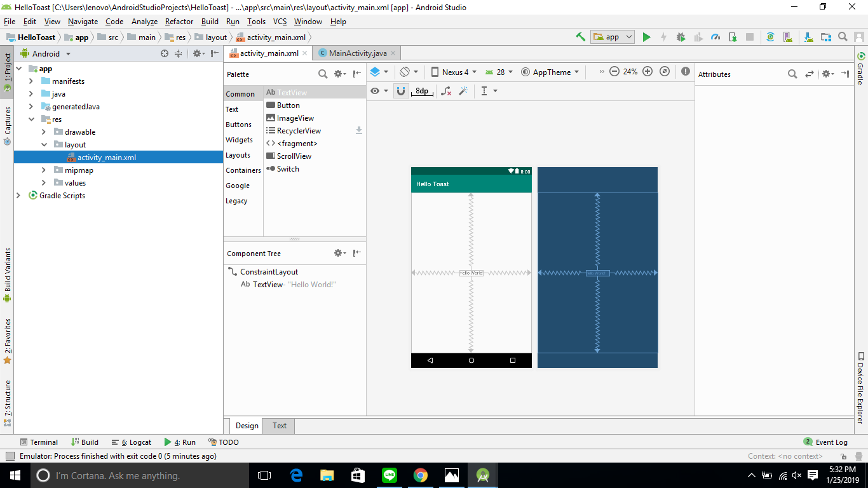Toggle the Logcat tool window open
Image resolution: width=868 pixels, height=488 pixels.
tap(132, 442)
